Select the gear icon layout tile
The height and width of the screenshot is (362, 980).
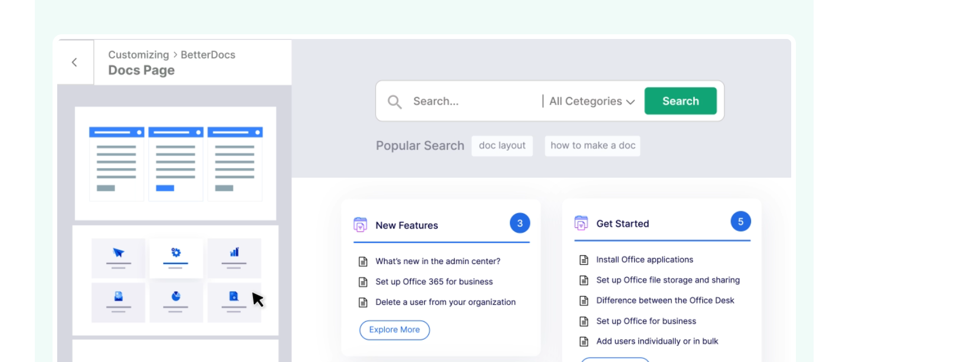tap(176, 258)
